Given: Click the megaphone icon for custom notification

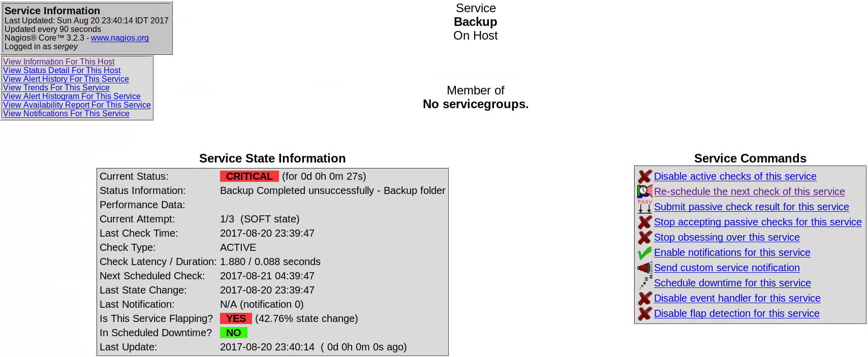Looking at the screenshot, I should click(x=645, y=268).
